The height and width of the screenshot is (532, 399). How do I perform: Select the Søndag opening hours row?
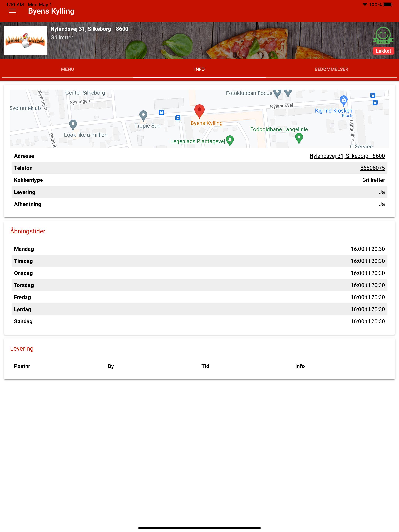pyautogui.click(x=199, y=321)
